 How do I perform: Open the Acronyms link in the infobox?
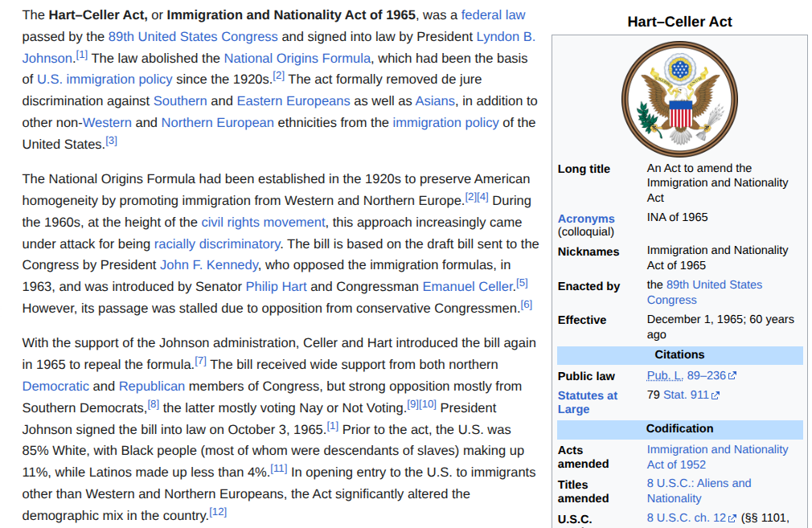click(x=586, y=219)
